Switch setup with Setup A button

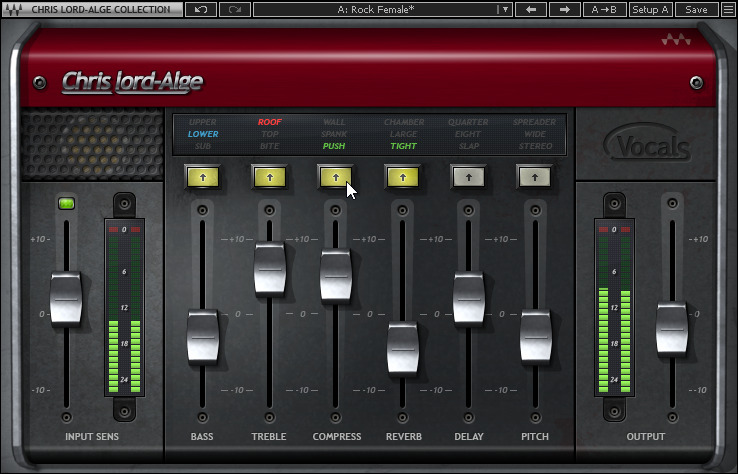[650, 9]
